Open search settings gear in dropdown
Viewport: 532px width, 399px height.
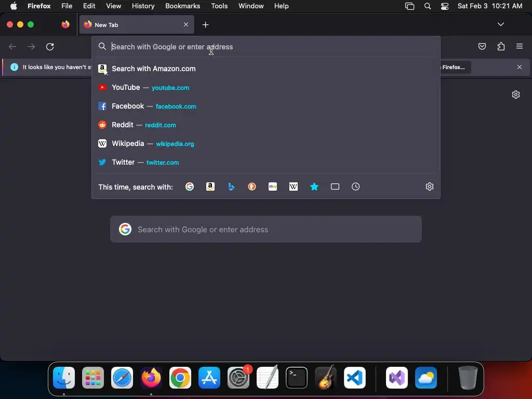pos(430,187)
